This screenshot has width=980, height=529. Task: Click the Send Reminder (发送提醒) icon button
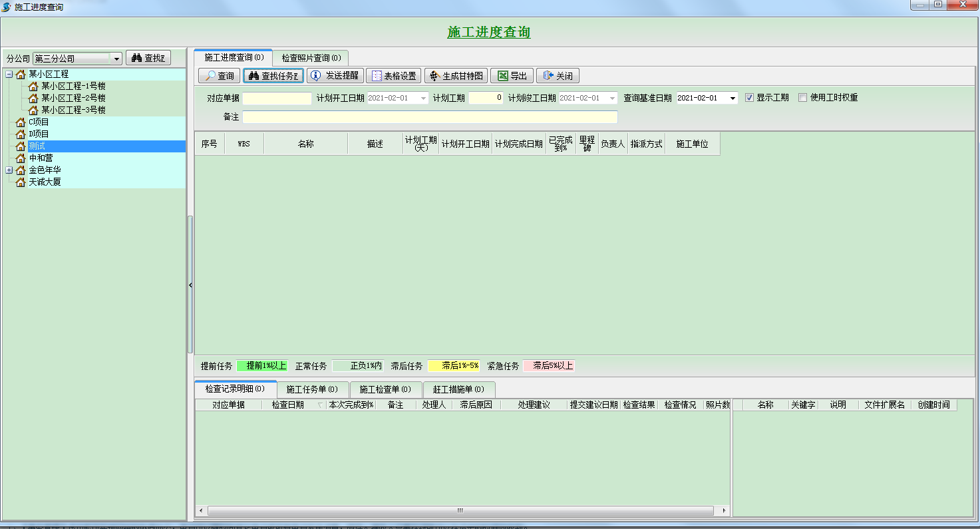[335, 76]
